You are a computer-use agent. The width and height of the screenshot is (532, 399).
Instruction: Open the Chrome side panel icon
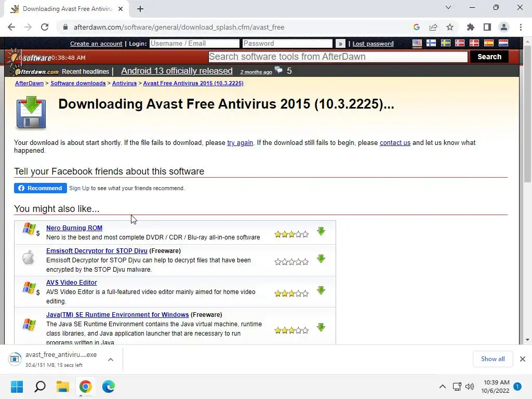click(x=487, y=27)
